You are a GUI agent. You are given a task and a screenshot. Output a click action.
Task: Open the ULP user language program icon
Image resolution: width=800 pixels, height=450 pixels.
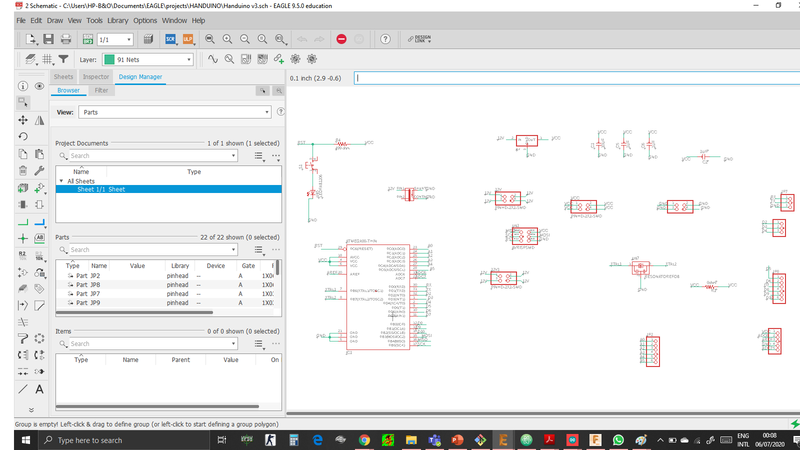187,39
